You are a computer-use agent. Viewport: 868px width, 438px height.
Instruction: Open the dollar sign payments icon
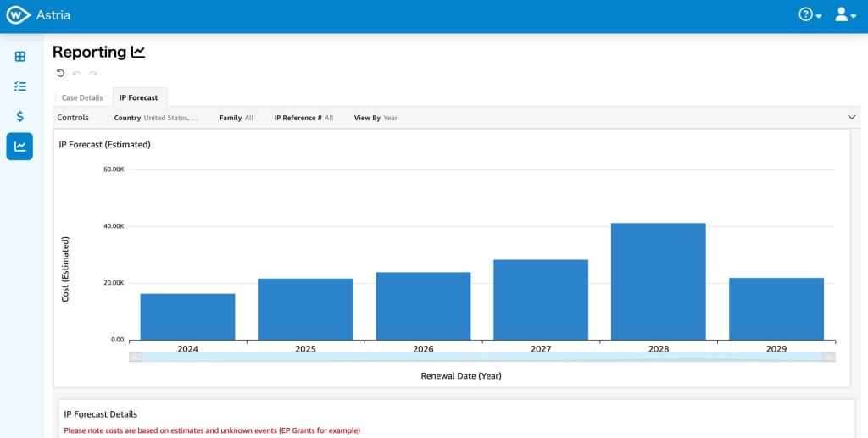point(19,116)
